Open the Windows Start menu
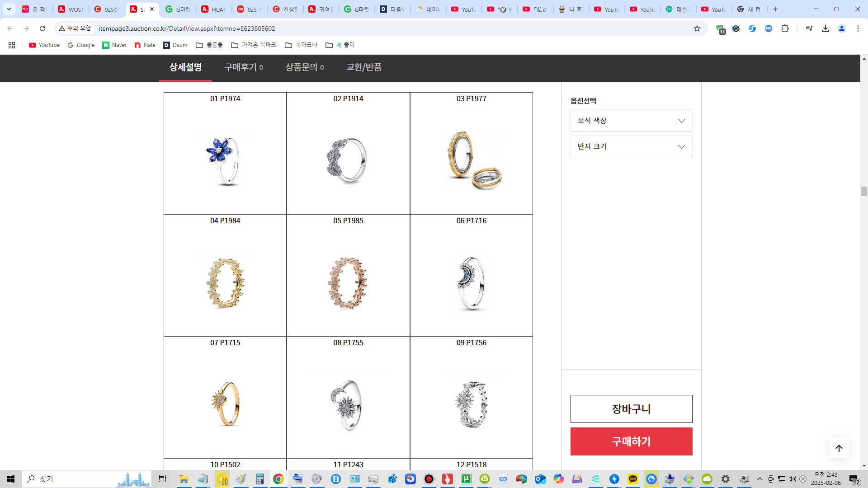 pos(11,479)
